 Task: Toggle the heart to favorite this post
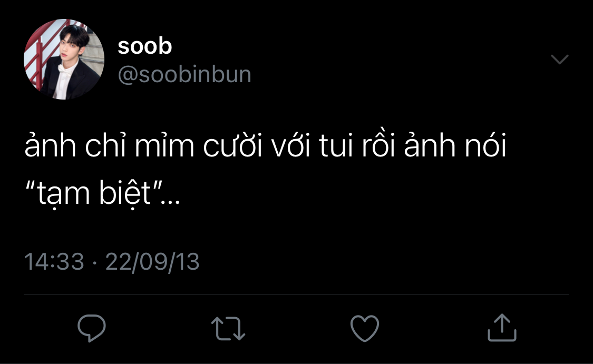[365, 327]
